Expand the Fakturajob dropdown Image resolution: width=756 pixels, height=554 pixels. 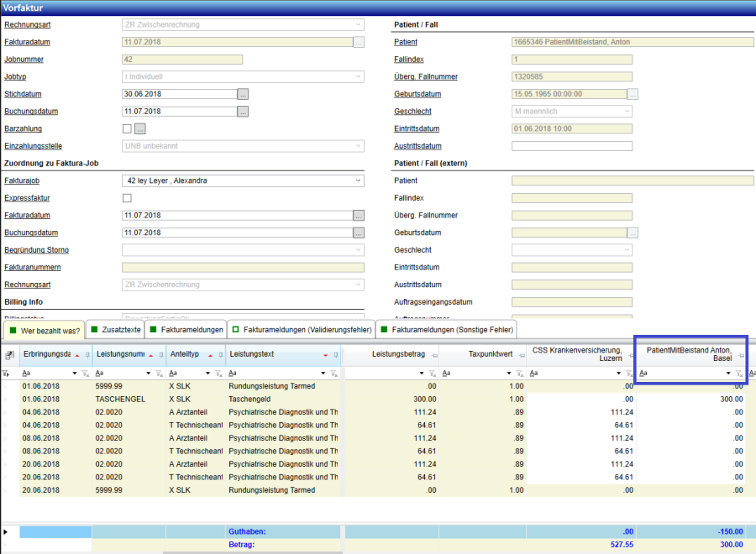click(x=359, y=180)
